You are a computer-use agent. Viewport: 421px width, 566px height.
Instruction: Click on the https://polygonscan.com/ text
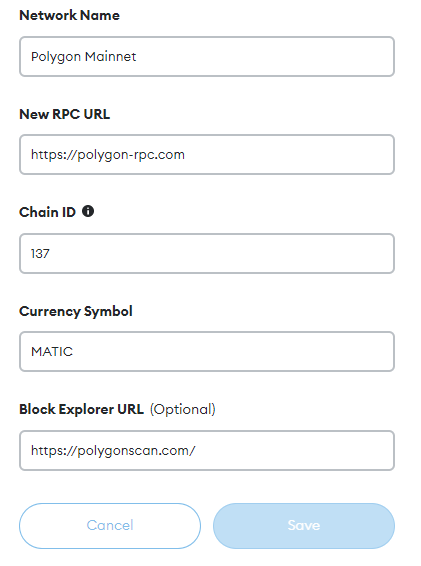pyautogui.click(x=113, y=451)
